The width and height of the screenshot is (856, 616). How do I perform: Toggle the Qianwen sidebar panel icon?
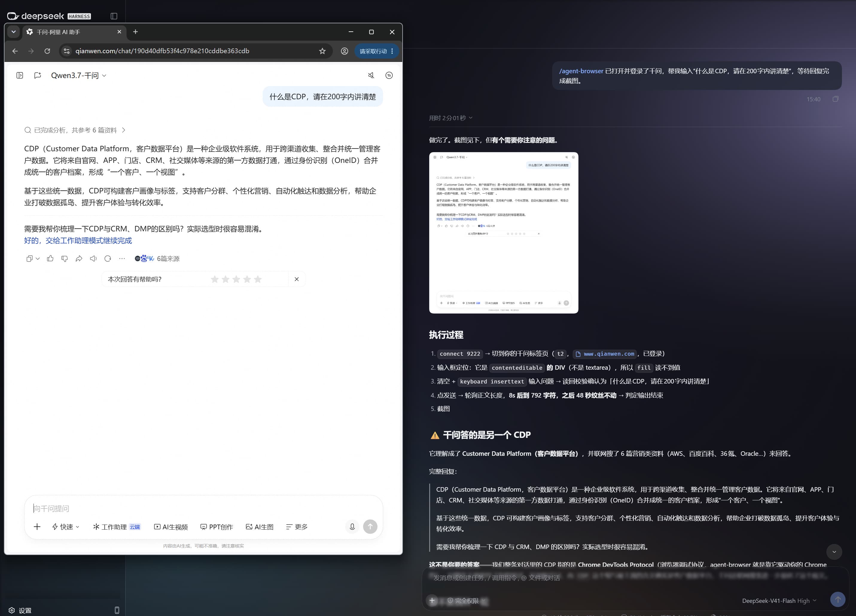pyautogui.click(x=20, y=75)
